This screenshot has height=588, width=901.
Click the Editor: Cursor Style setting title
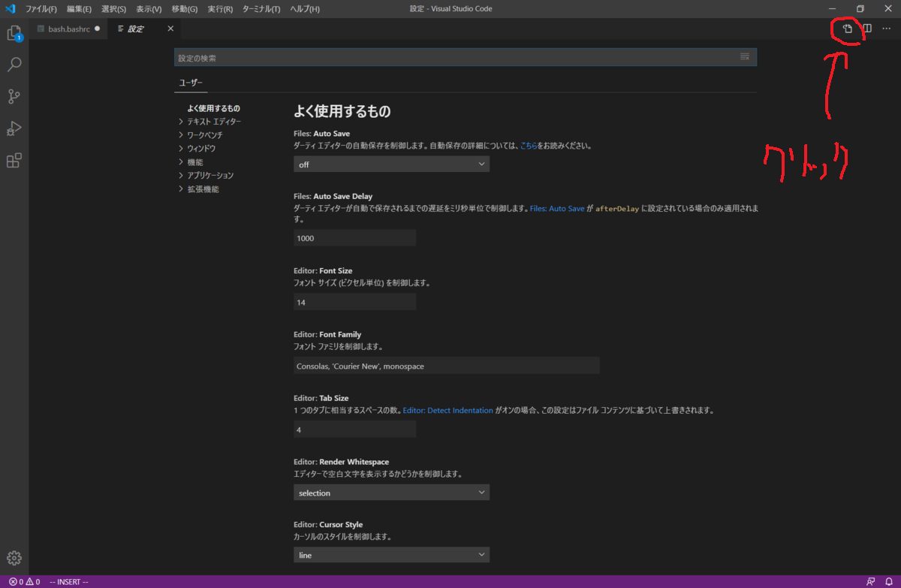(328, 524)
